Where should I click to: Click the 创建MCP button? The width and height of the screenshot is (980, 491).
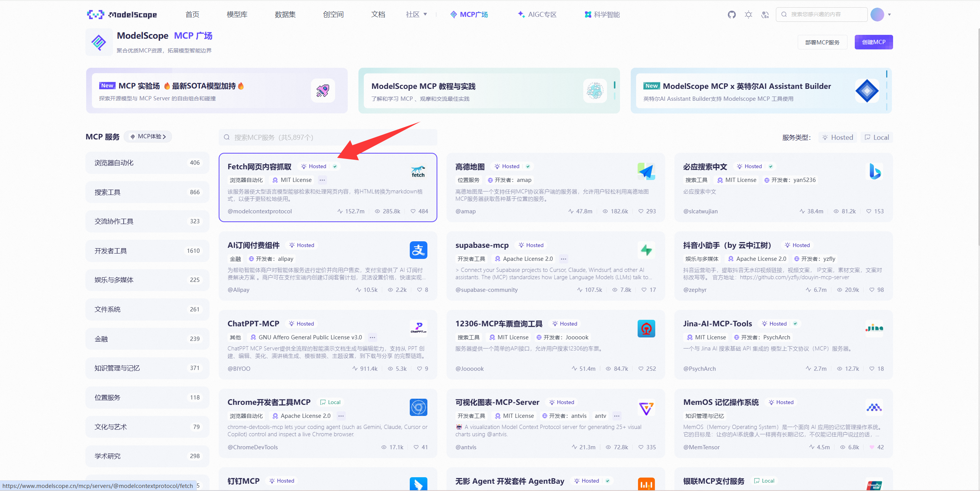(874, 42)
